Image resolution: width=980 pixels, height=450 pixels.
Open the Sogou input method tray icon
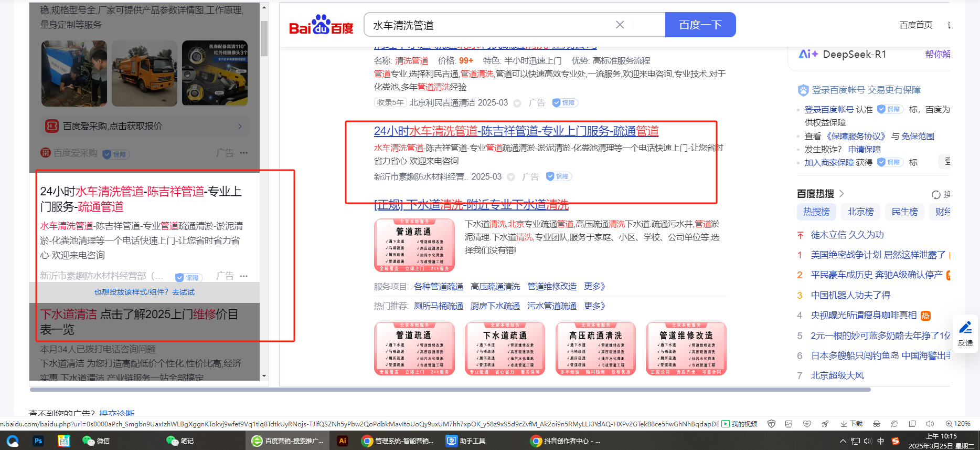(x=896, y=441)
